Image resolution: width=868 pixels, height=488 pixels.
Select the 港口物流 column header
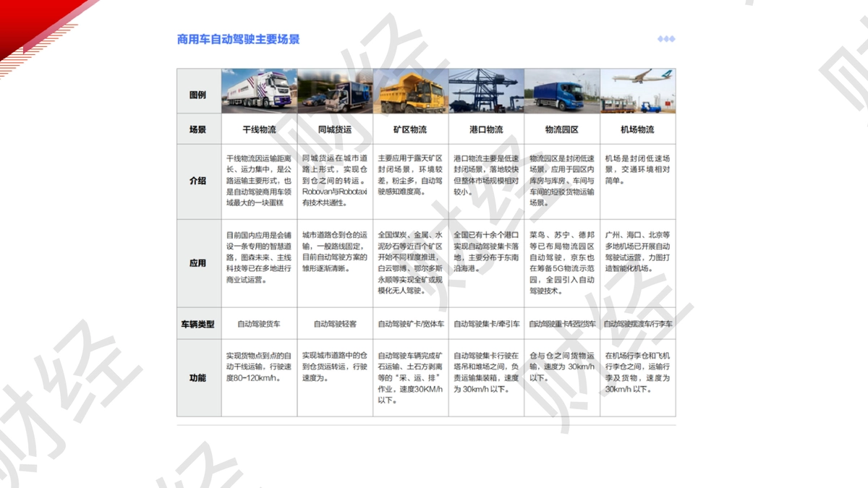(486, 129)
